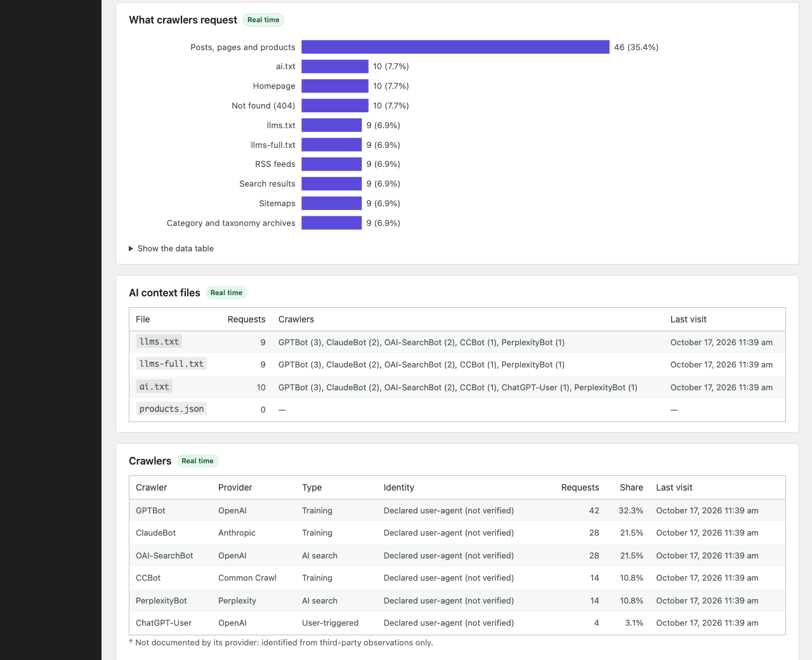Select ai.txt file cell in AI context files table
Screen dimensions: 812x660
[154, 386]
